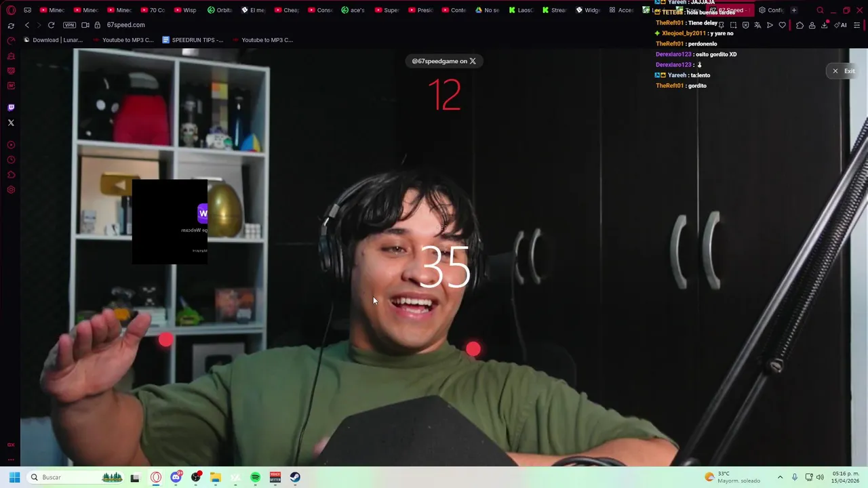The image size is (868, 488).
Task: Click the Buscar taskbar search box
Action: point(76,477)
